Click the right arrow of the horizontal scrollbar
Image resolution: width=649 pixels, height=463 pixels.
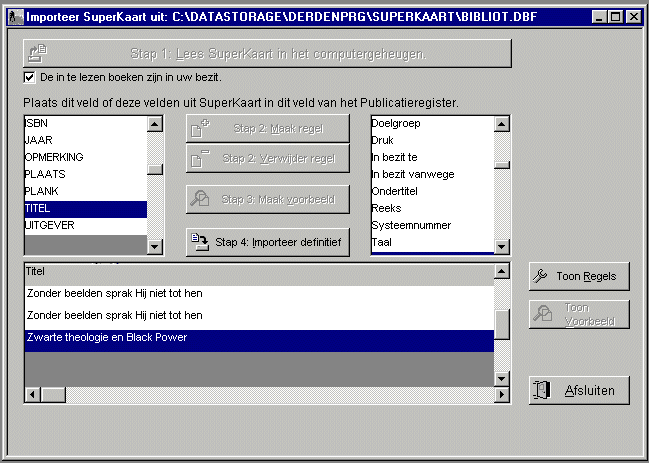coord(502,395)
